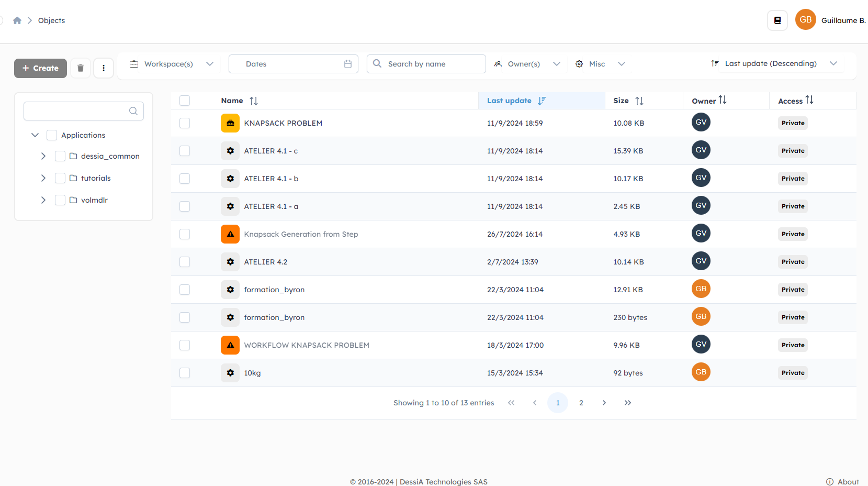Click the orange WORKFLOW KNAPSACK PROBLEM icon

pyautogui.click(x=230, y=345)
